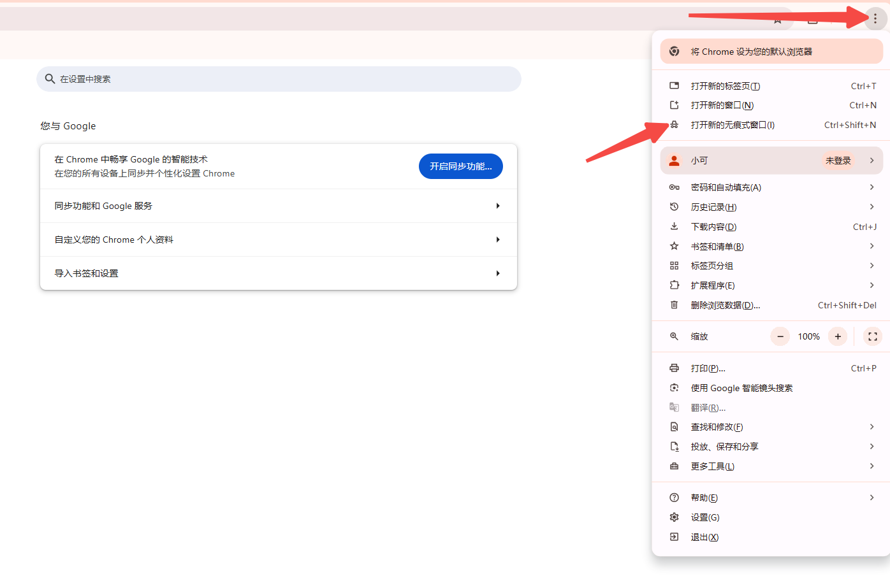Open 自定义您的 Chrome 个人资料 row
The image size is (890, 588).
pos(279,240)
